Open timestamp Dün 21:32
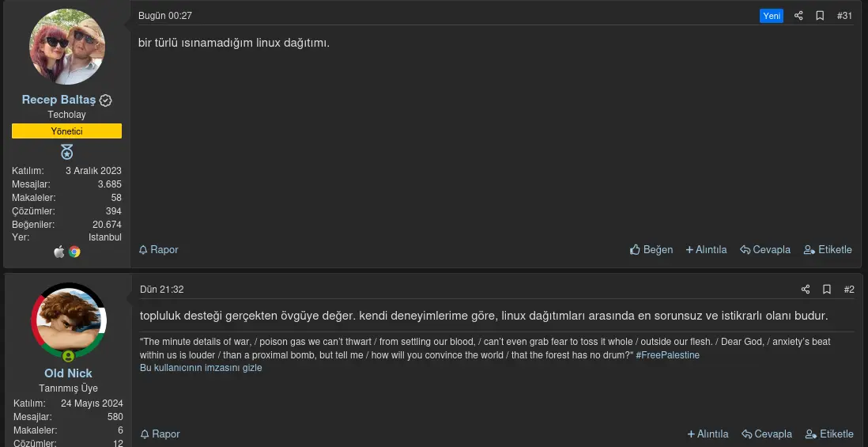Viewport: 868px width, 447px height. click(x=161, y=289)
